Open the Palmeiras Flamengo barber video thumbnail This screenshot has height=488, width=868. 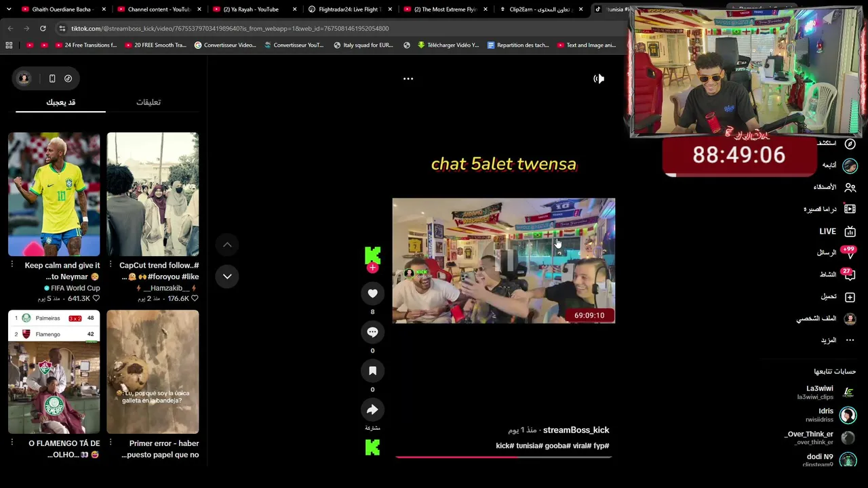point(54,372)
